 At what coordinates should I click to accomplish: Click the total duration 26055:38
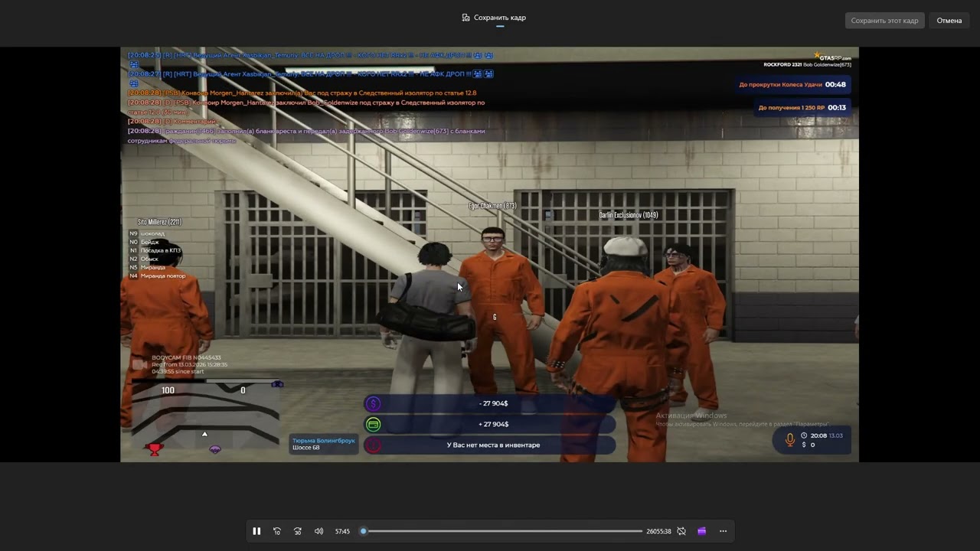[658, 531]
